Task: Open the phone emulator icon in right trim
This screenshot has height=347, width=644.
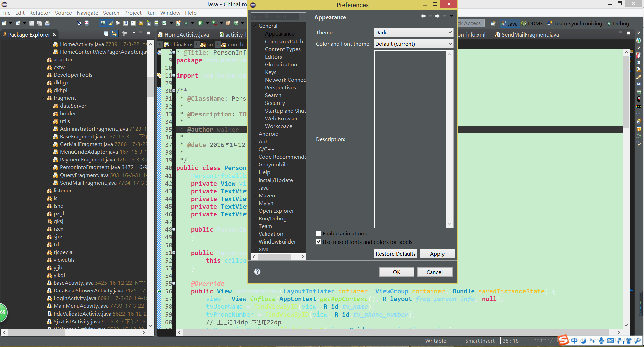Action: (x=639, y=99)
